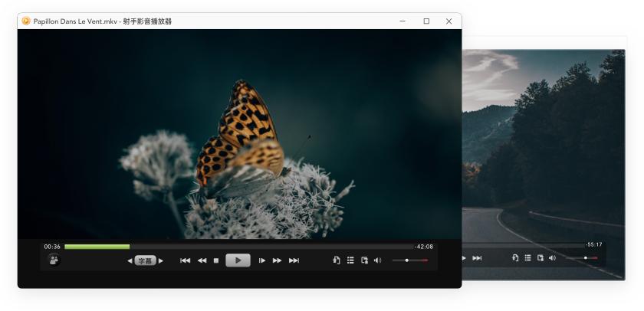Step forward one frame in front player

[261, 260]
